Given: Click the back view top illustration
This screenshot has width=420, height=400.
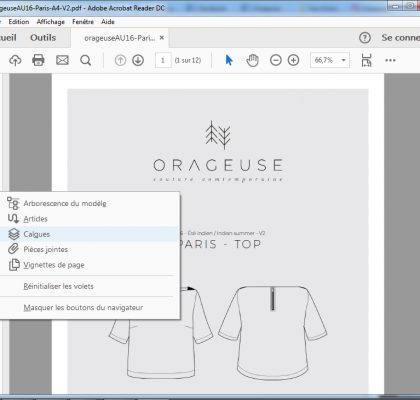Looking at the screenshot, I should point(273,333).
